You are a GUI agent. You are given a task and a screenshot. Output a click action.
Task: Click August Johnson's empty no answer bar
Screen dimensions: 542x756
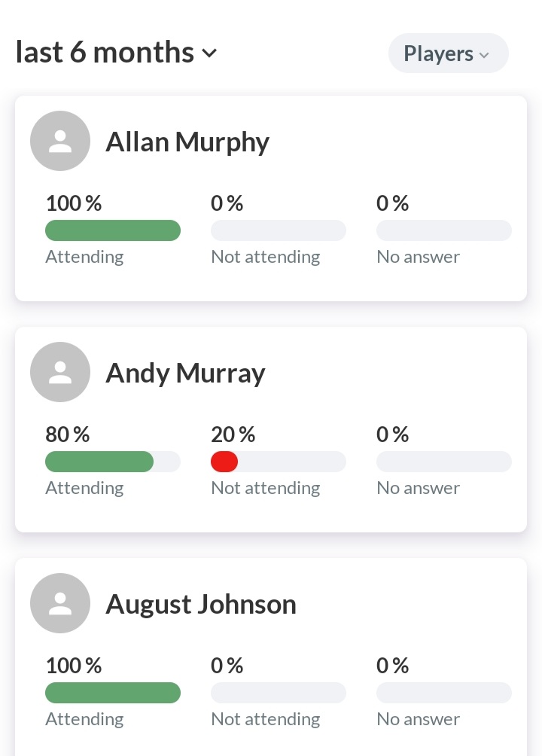[444, 693]
